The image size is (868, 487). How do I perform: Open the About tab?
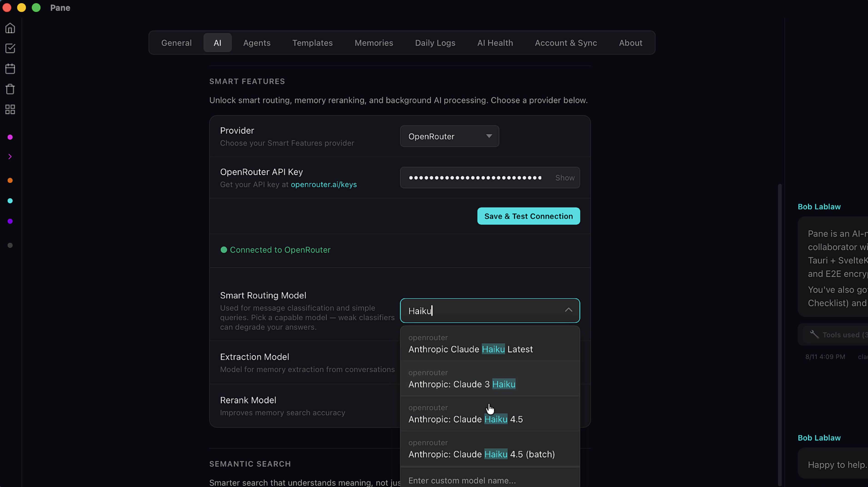click(631, 43)
